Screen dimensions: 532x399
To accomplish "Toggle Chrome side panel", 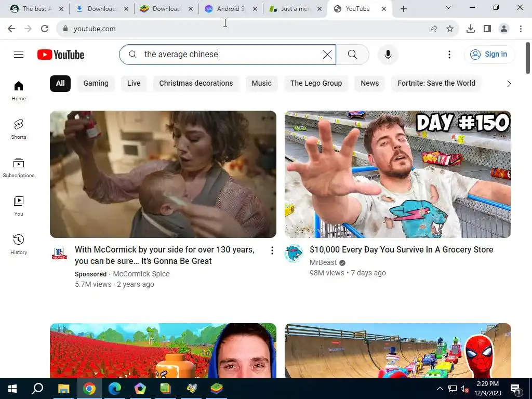I will click(487, 29).
